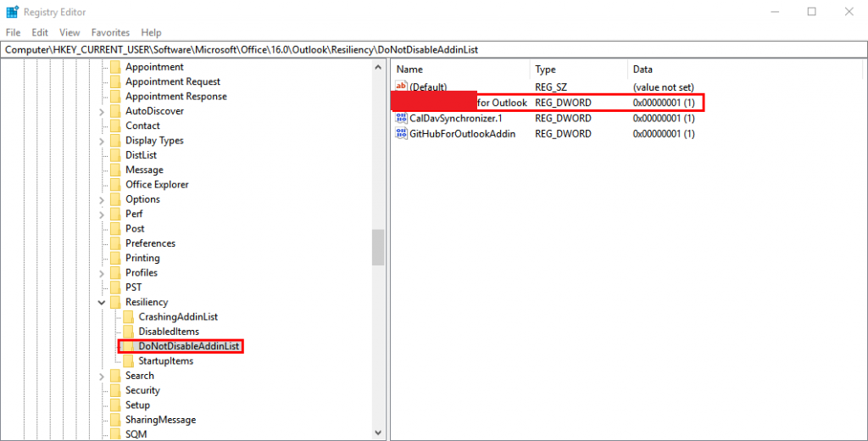
Task: Select the Options folder icon
Action: 115,199
